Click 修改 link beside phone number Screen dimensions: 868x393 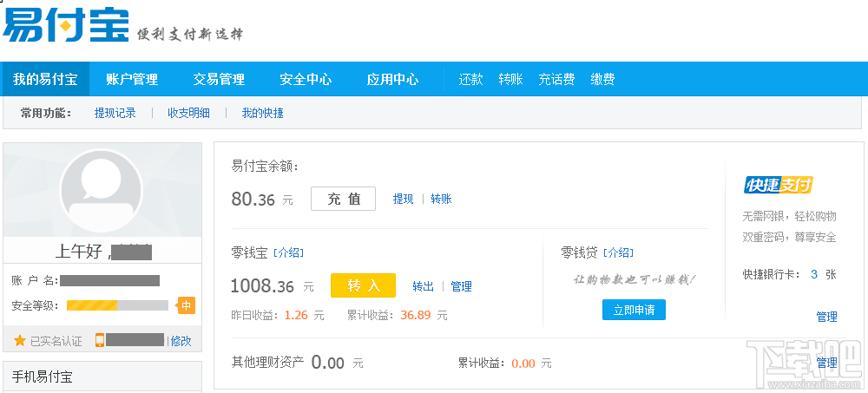pos(181,341)
